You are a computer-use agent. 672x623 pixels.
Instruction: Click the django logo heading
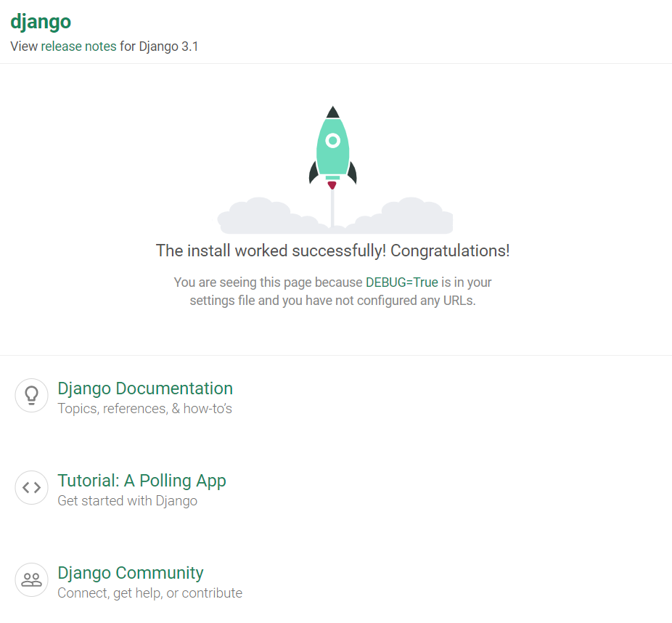[41, 22]
